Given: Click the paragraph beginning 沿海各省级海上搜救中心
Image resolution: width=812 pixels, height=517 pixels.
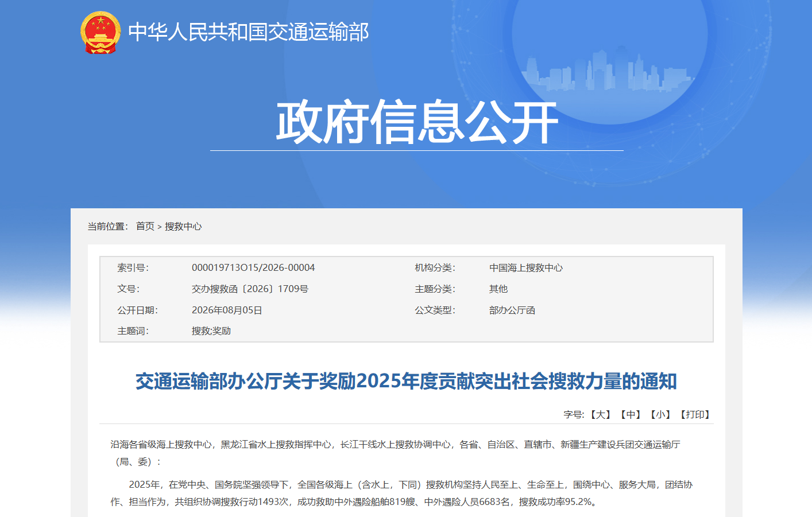Looking at the screenshot, I should click(x=396, y=453).
